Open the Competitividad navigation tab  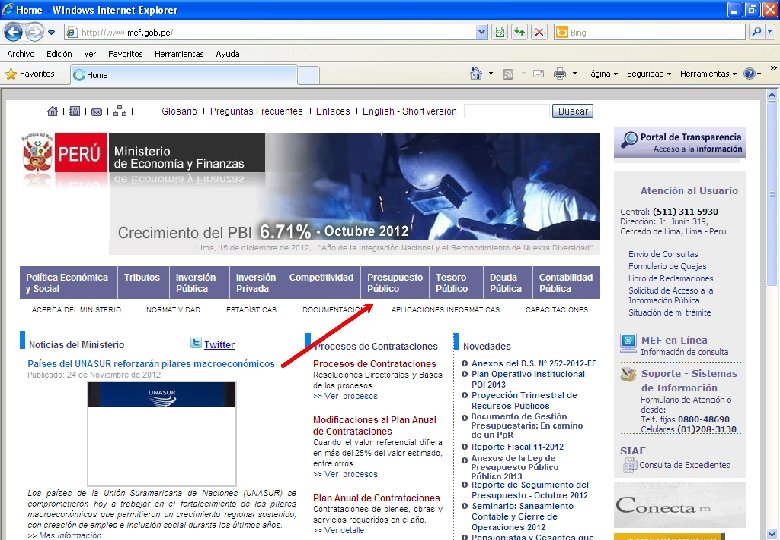[321, 282]
